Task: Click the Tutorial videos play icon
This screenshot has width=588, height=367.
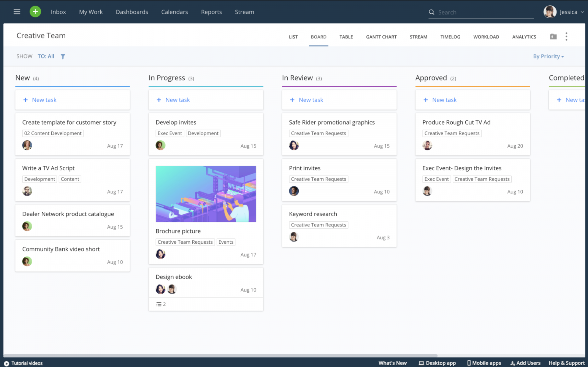Action: 6,363
